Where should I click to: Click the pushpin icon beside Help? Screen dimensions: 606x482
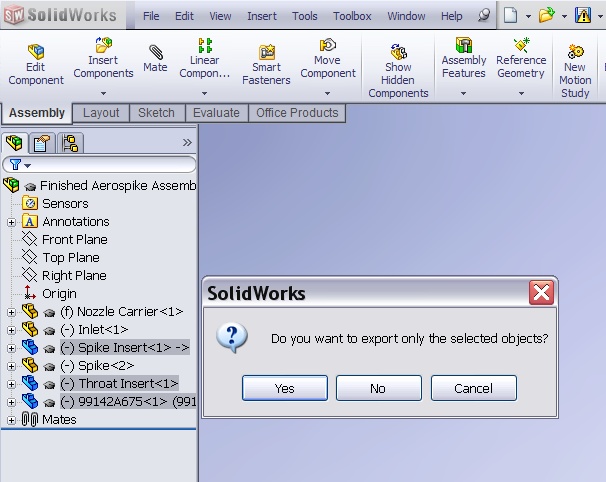(483, 15)
